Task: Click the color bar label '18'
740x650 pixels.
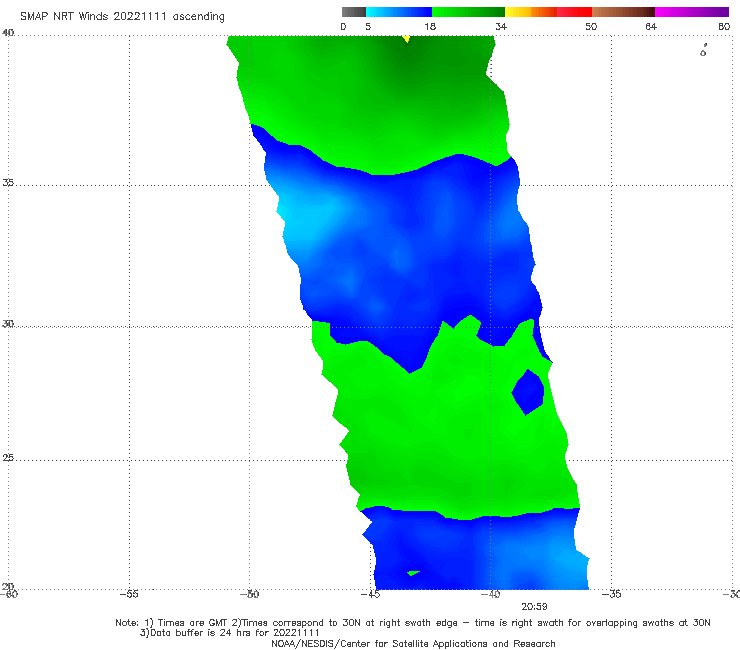Action: pos(430,27)
